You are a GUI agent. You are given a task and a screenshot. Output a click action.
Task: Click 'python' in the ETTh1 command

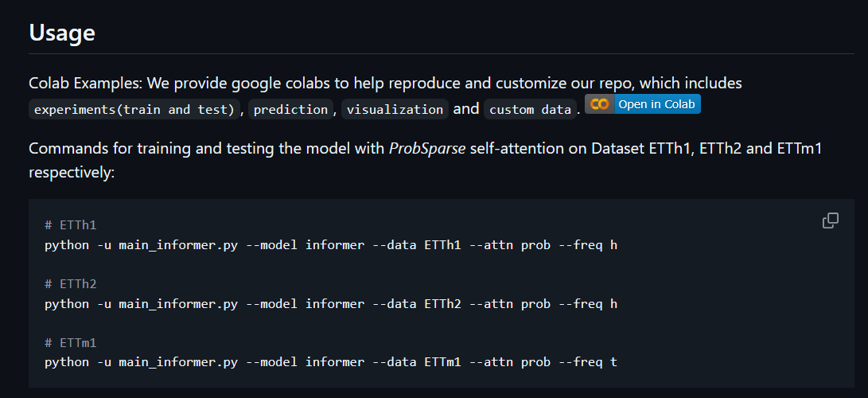tap(67, 245)
